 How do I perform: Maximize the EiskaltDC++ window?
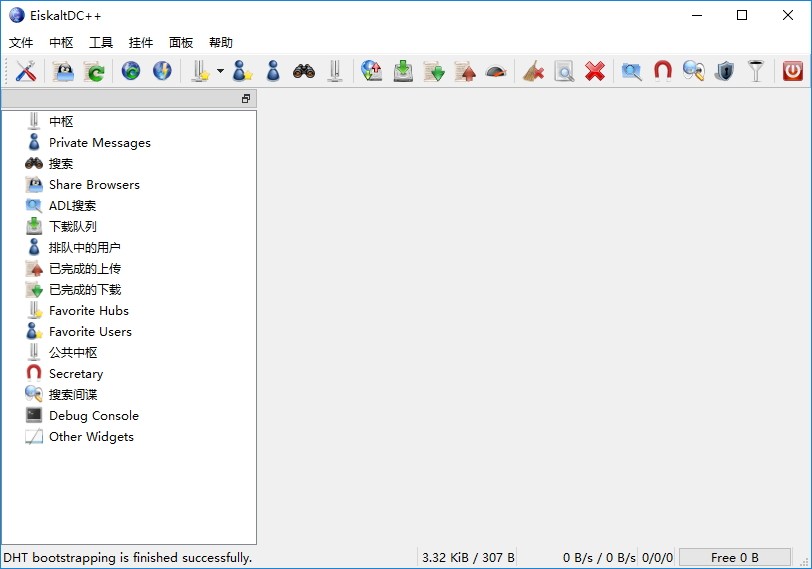(x=742, y=16)
